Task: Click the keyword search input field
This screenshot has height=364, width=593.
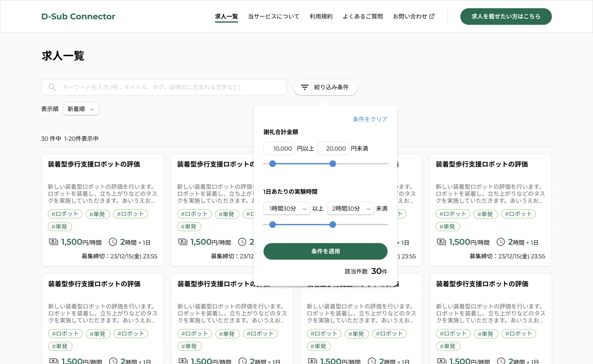Action: 164,87
